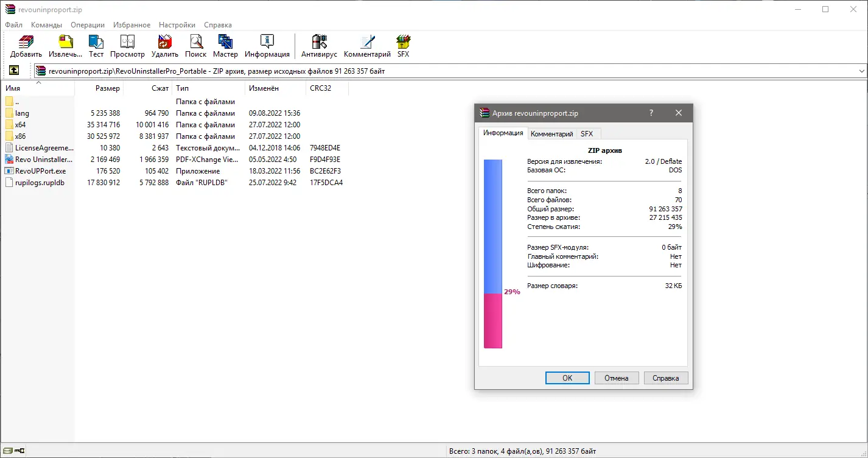
Task: Expand the archive path dropdown
Action: click(x=863, y=70)
